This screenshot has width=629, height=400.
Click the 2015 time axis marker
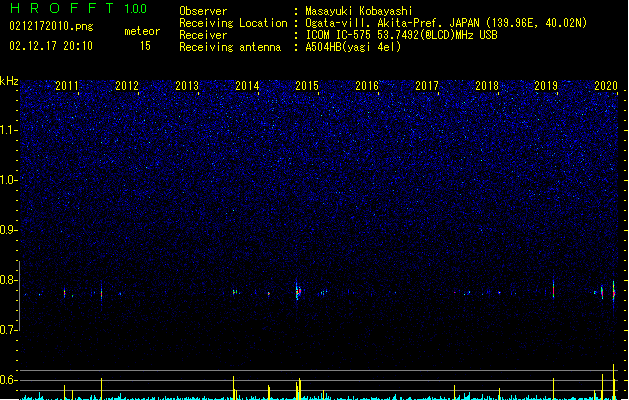(x=307, y=86)
